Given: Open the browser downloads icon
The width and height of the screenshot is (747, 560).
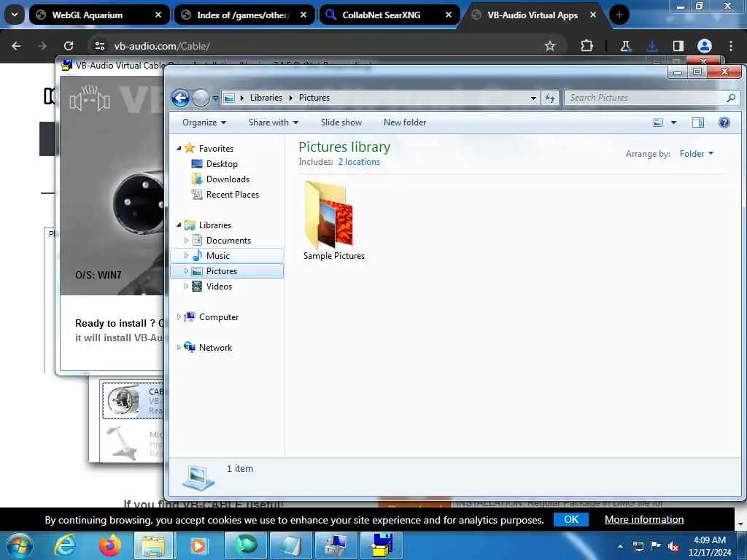Looking at the screenshot, I should tap(651, 46).
